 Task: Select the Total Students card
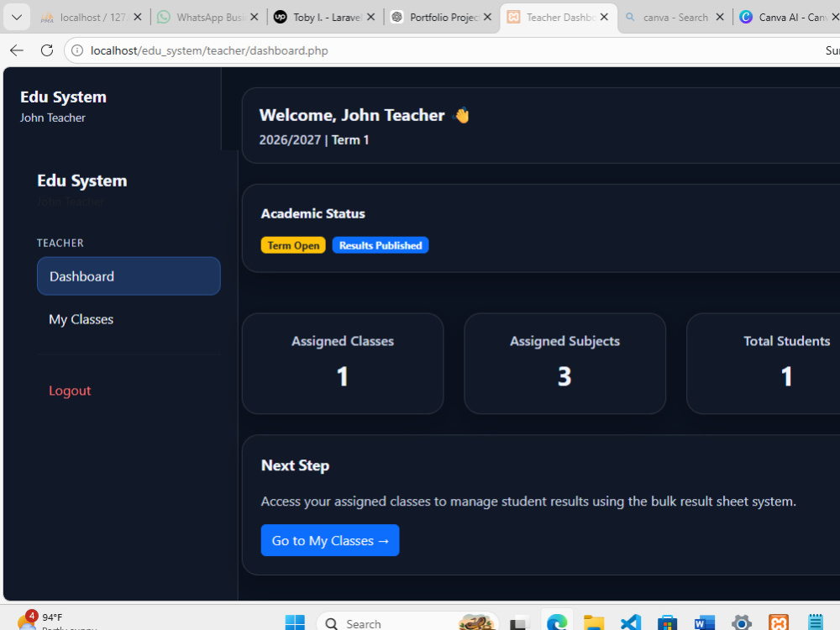click(x=764, y=363)
